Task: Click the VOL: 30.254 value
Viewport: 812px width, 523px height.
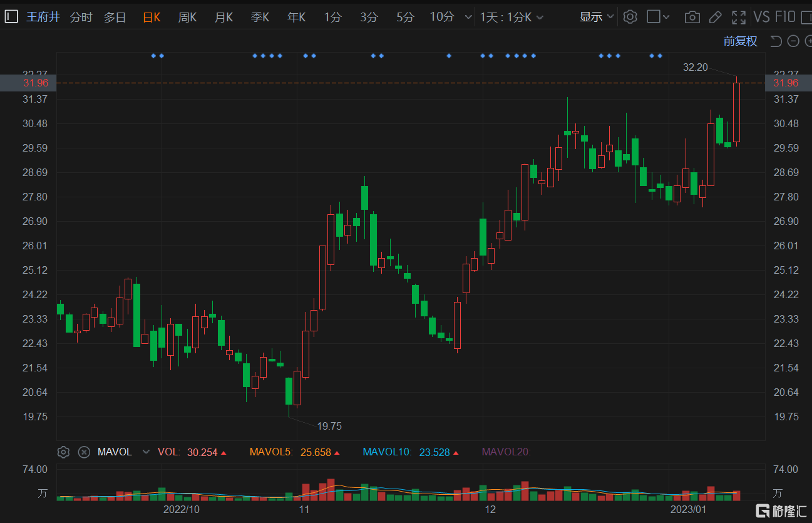Action: pyautogui.click(x=192, y=452)
